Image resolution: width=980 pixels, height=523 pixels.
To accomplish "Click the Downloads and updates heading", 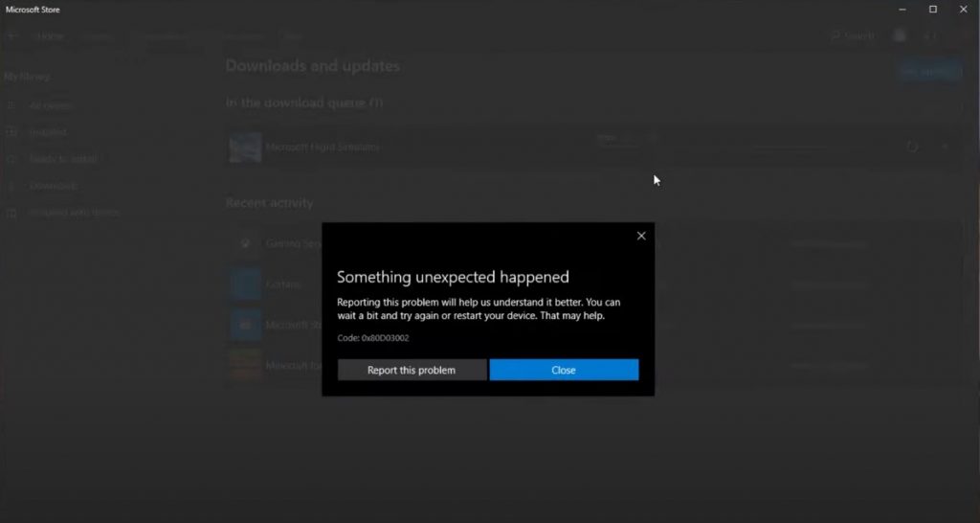I will [313, 66].
